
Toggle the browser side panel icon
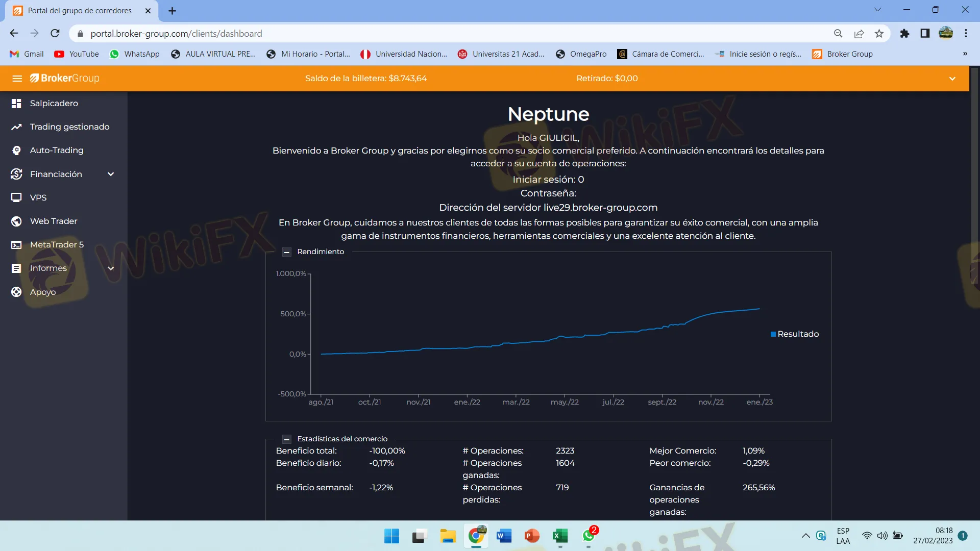click(925, 34)
